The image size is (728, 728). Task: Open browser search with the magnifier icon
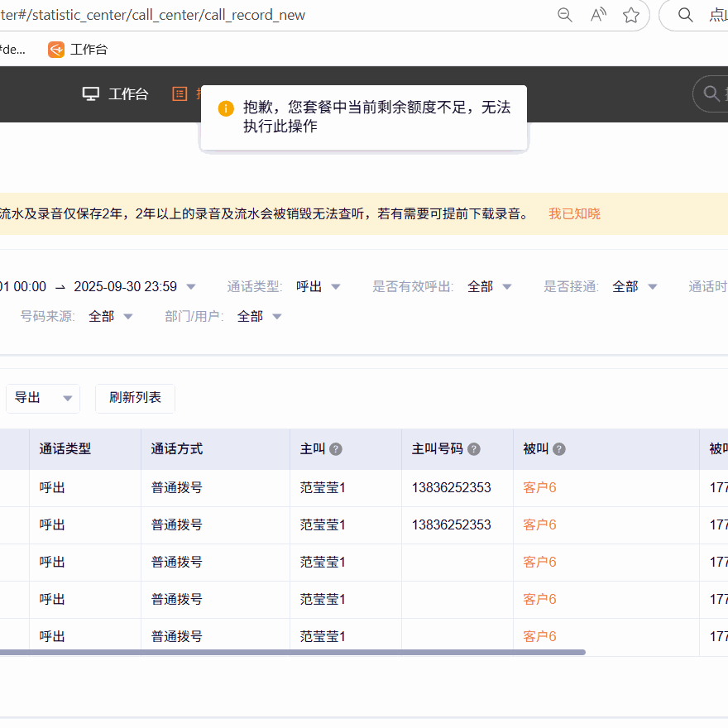click(x=685, y=15)
